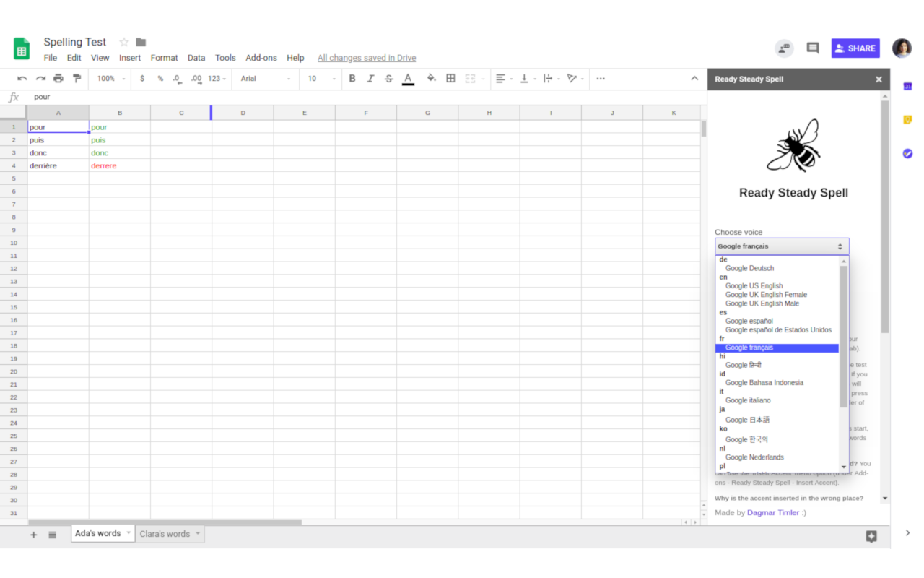Select cell containing red derrere
The width and height of the screenshot is (924, 578).
coord(120,166)
